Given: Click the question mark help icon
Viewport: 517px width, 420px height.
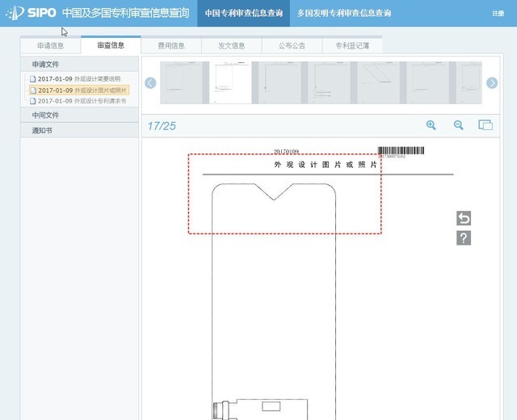Looking at the screenshot, I should click(464, 238).
